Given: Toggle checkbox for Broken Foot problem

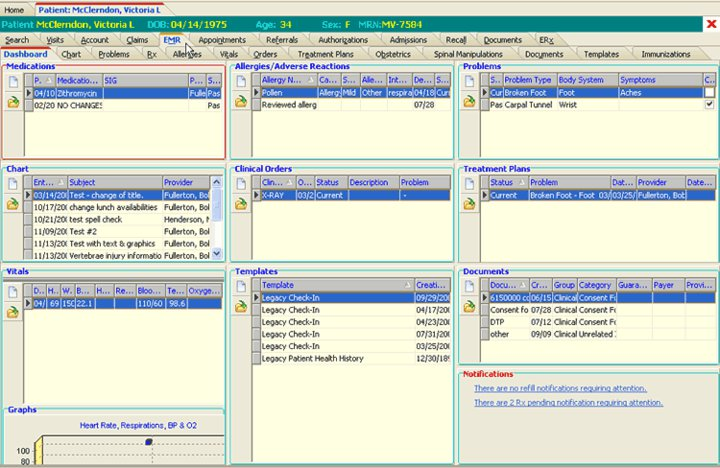Looking at the screenshot, I should (709, 92).
